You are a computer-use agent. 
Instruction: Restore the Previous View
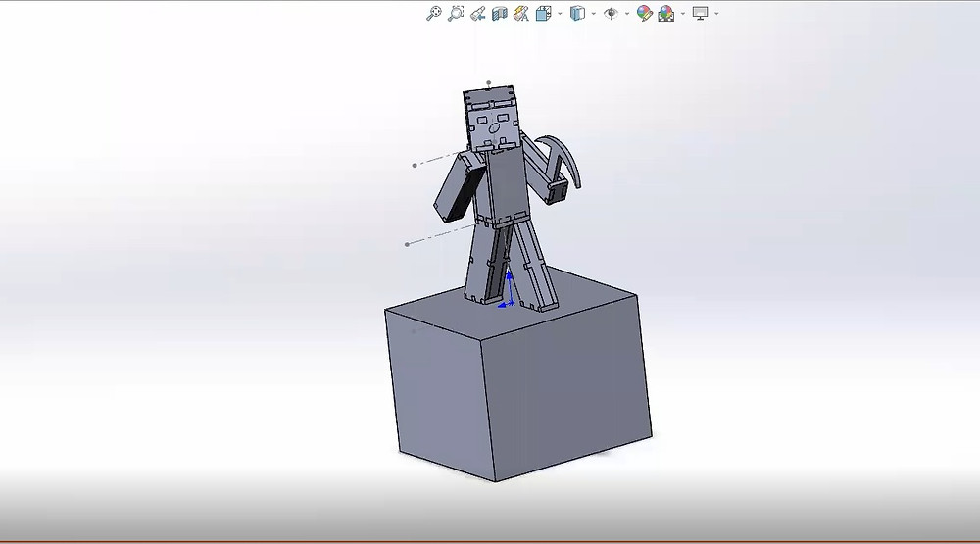(x=478, y=13)
